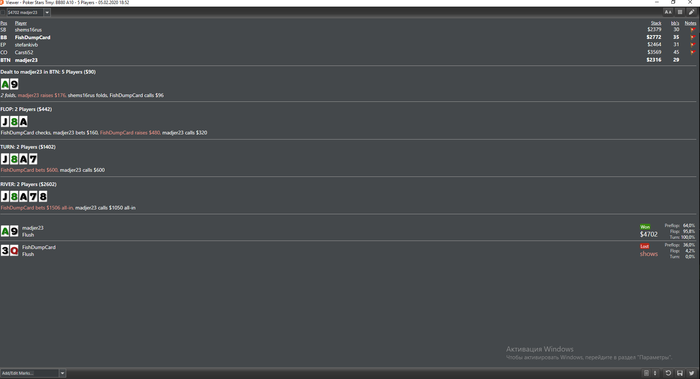Click the Queen card in FishDumpCard's showdown hand
The width and height of the screenshot is (700, 379).
pyautogui.click(x=14, y=251)
